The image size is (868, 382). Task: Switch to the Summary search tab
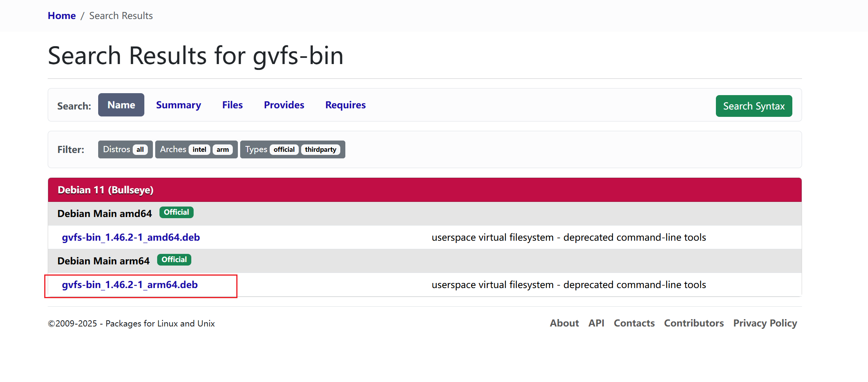(178, 105)
